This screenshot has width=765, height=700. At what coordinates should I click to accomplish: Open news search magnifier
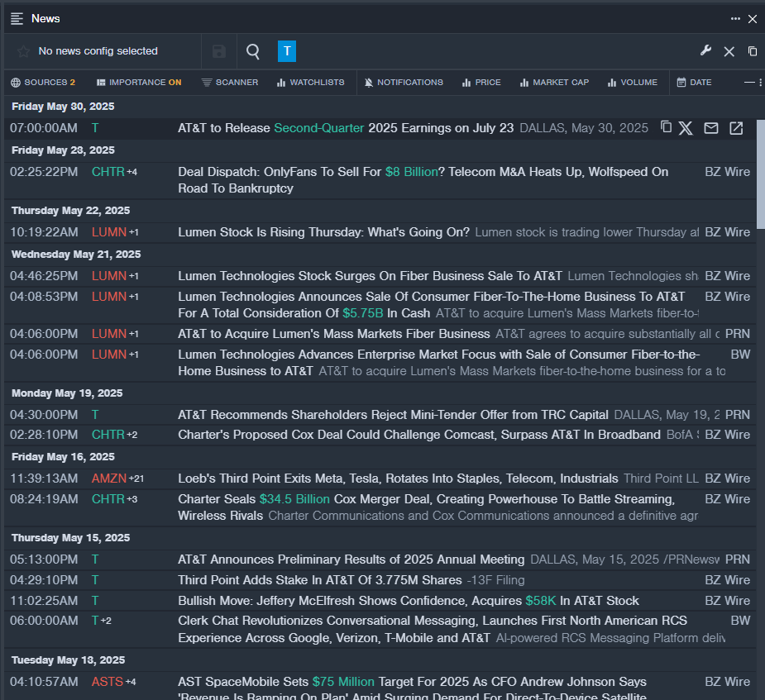click(253, 51)
